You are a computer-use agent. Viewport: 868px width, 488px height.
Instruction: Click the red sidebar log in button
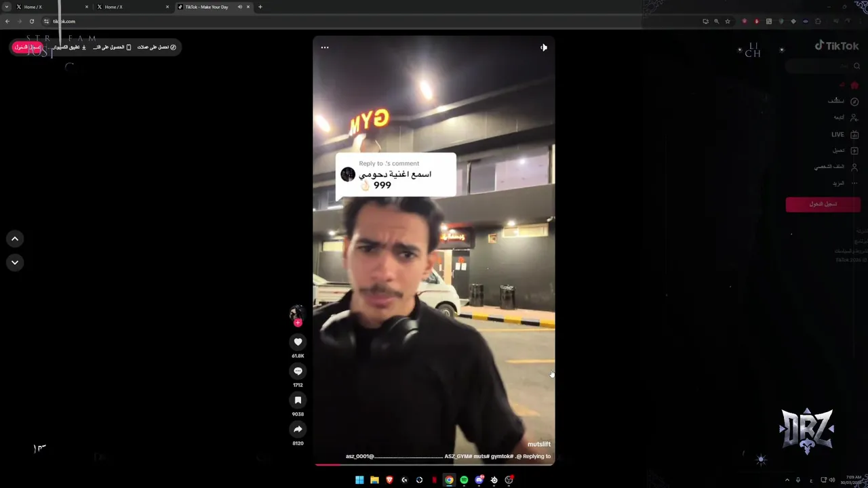[x=823, y=204]
